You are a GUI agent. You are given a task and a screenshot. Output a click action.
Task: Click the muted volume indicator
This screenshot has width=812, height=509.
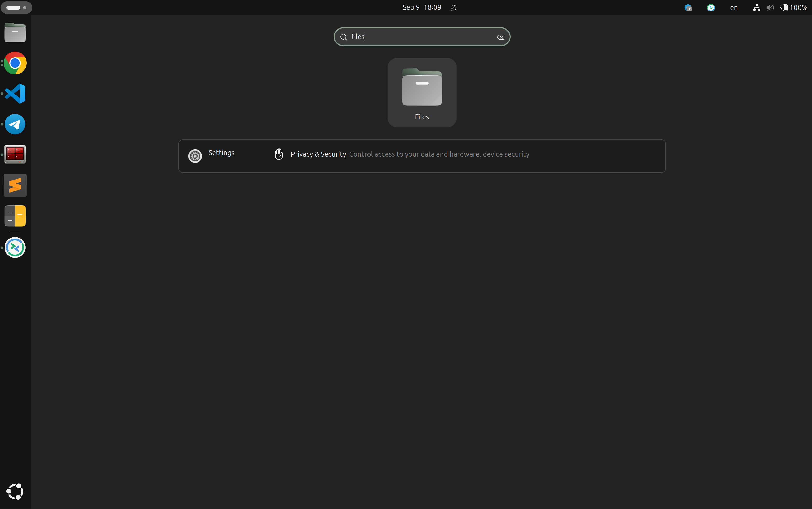coord(770,7)
